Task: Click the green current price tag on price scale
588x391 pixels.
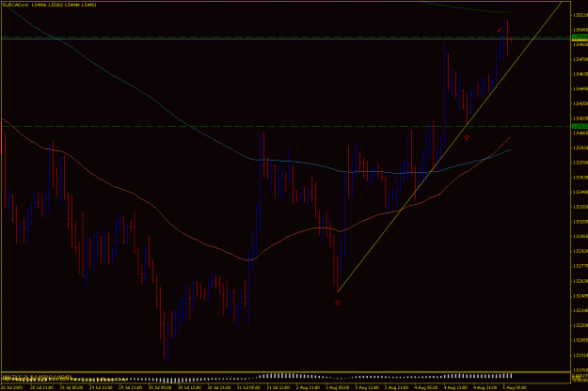Action: coord(580,37)
